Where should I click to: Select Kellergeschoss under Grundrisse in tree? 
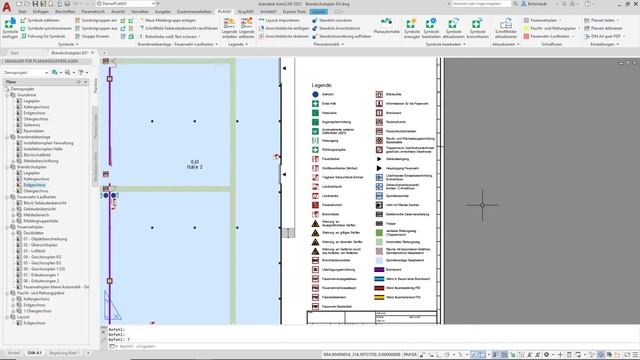36,107
